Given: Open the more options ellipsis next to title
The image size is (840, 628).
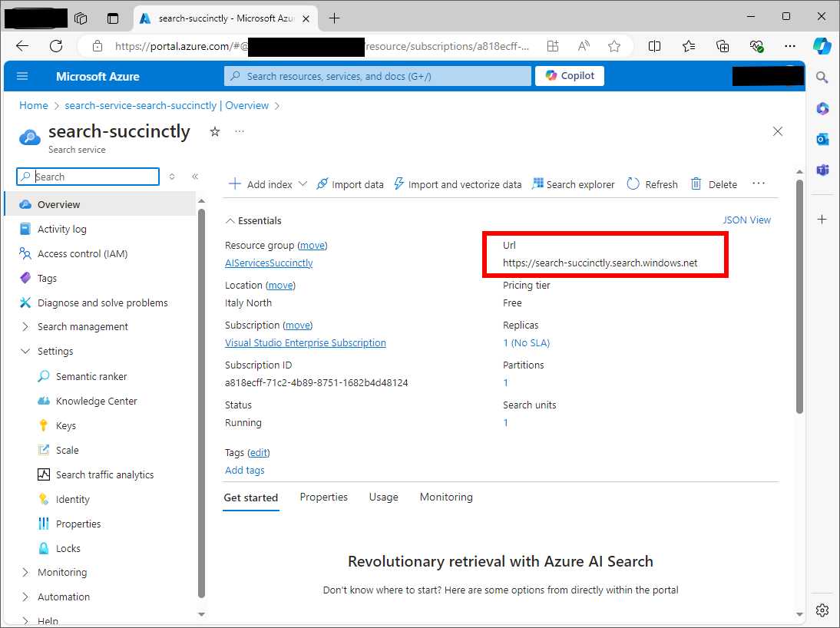Looking at the screenshot, I should [240, 131].
